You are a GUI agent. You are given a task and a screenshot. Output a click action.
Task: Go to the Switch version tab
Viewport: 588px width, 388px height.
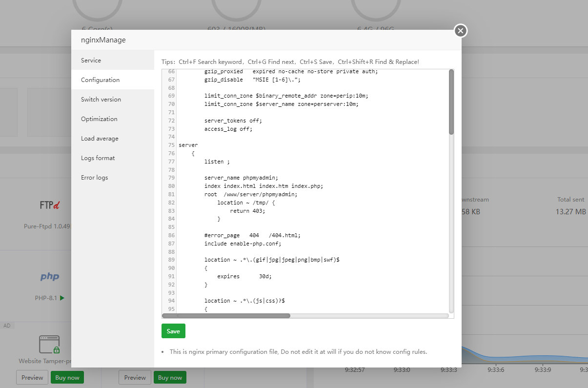pyautogui.click(x=101, y=100)
